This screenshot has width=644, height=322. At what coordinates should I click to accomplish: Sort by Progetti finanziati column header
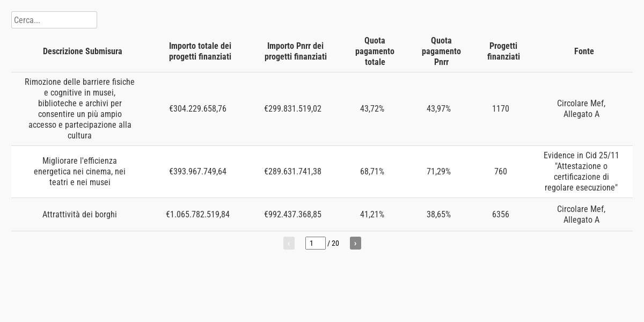pos(503,52)
